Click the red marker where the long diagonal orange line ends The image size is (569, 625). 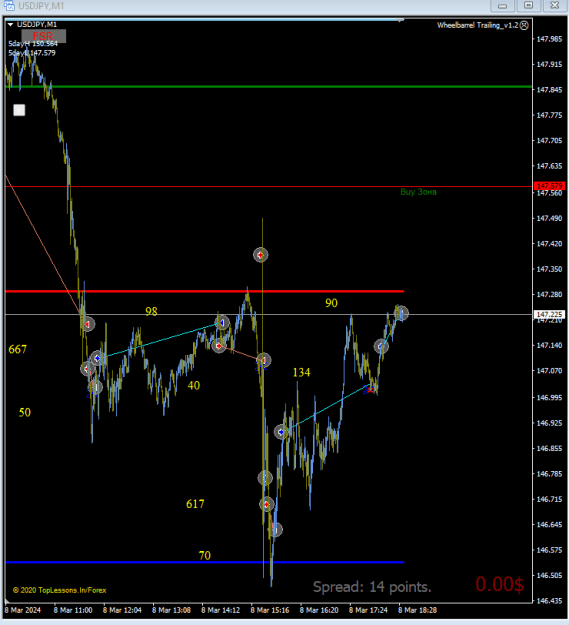point(88,324)
